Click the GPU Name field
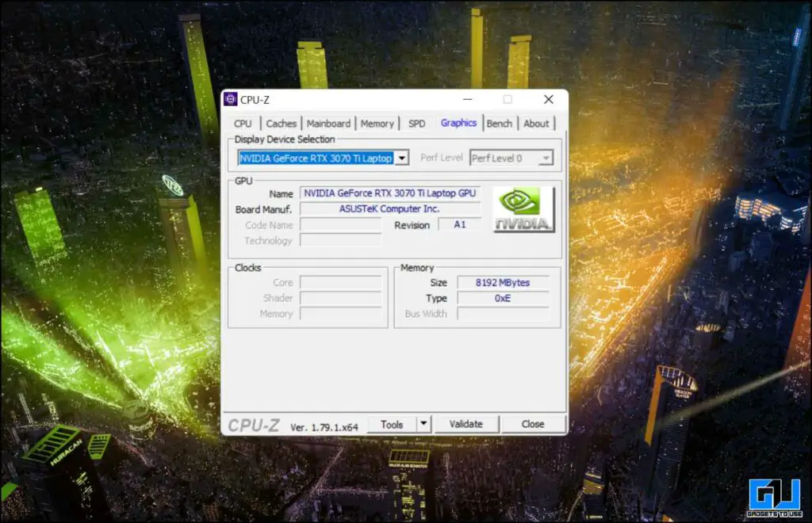Screen dimensions: 812x523 390,193
